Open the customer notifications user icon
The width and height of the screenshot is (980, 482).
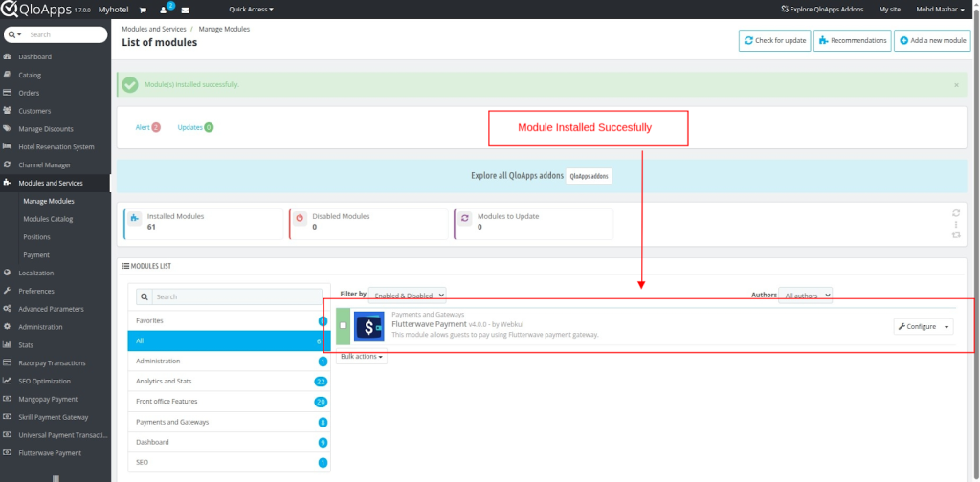pyautogui.click(x=165, y=10)
